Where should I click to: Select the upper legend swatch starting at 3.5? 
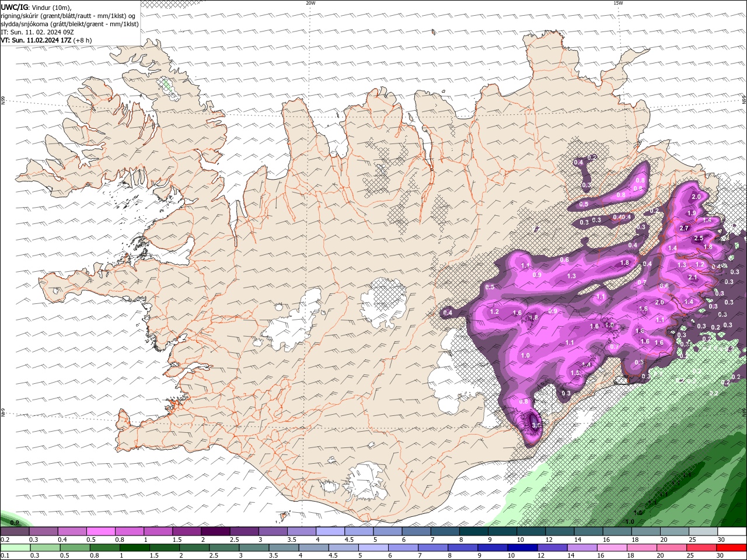coord(301,531)
